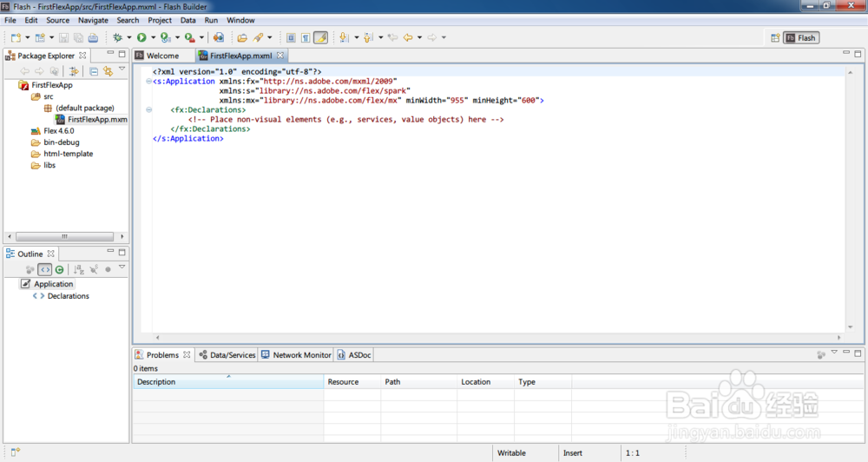Select the bin-debug folder
The height and width of the screenshot is (462, 868).
(56, 142)
